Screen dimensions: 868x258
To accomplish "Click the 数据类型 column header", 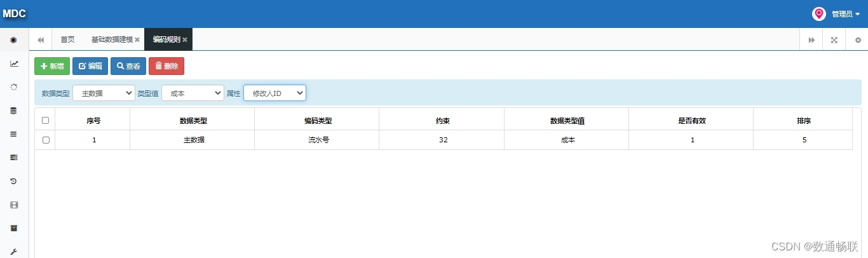I will (193, 120).
